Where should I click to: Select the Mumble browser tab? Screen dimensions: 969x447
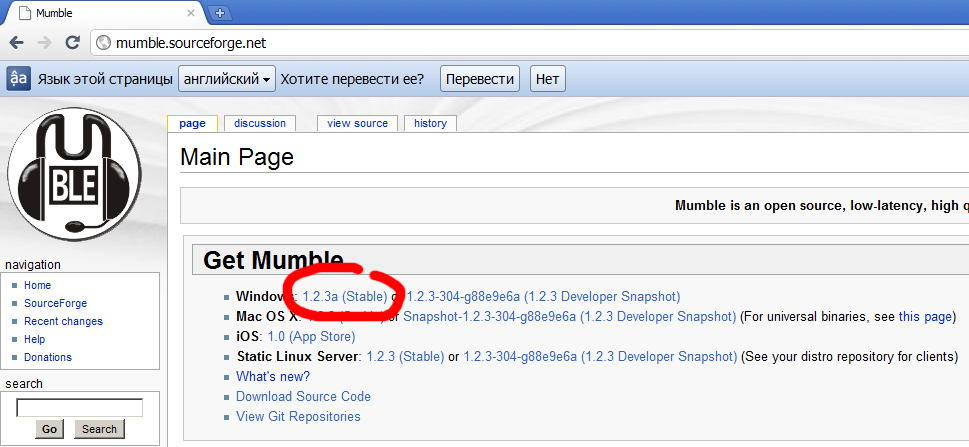coord(102,13)
